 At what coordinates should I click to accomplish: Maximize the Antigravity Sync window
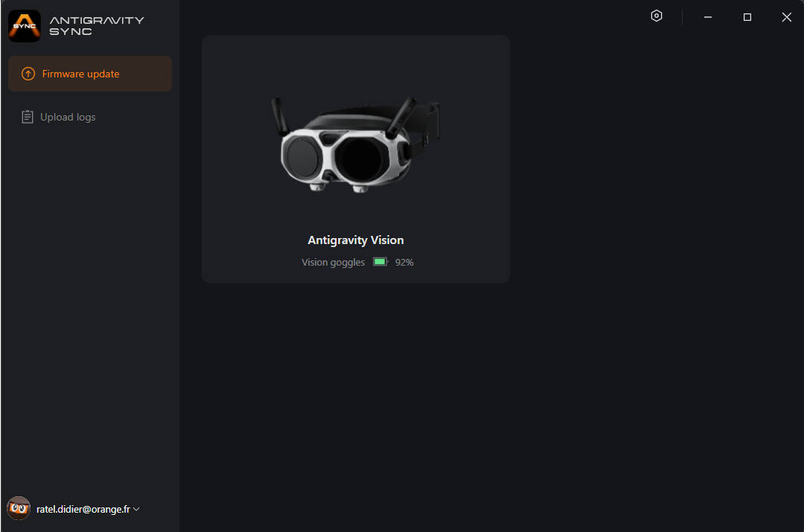tap(747, 17)
